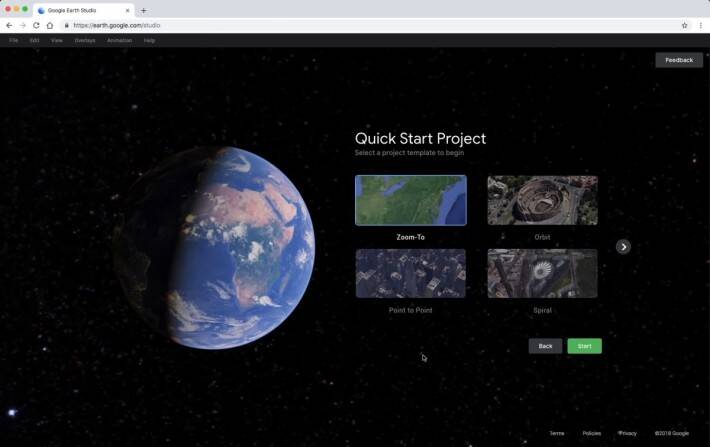
Task: Click the Orbit label
Action: (542, 237)
